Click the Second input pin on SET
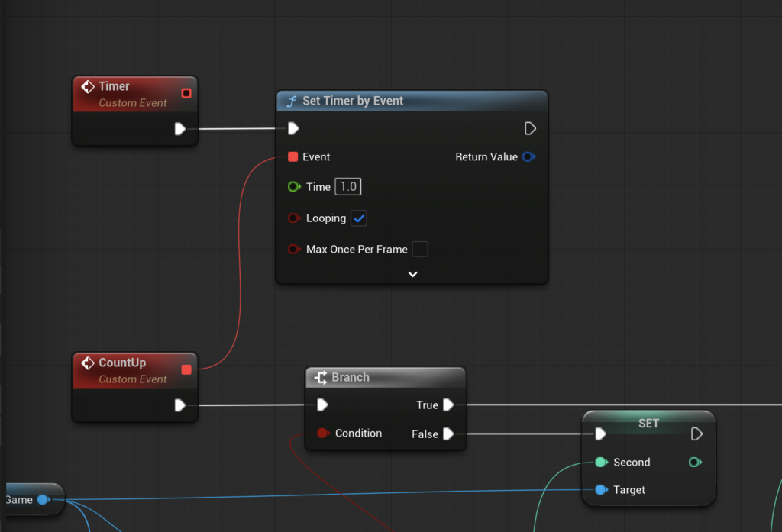 click(602, 463)
